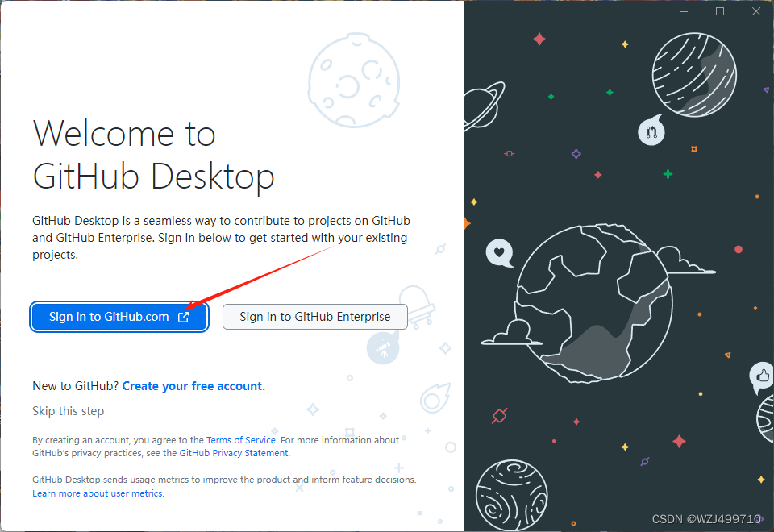Minimize the GitHub Desktop window
The height and width of the screenshot is (532, 774).
pos(684,11)
